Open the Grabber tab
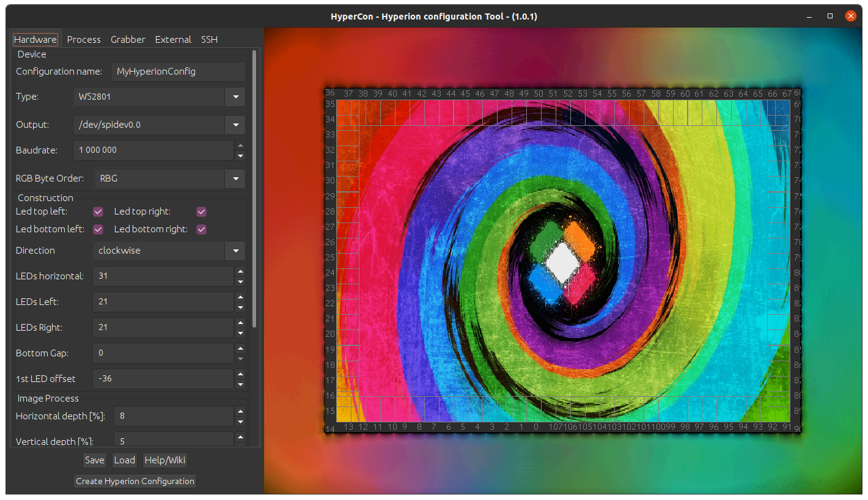This screenshot has height=500, width=868. [128, 39]
